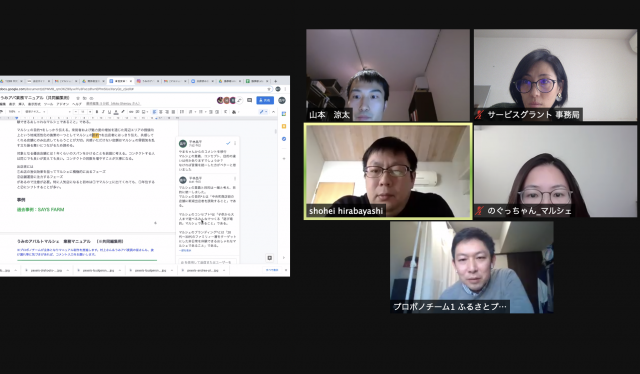Open the text color picker icon
The image size is (640, 374).
tap(116, 112)
